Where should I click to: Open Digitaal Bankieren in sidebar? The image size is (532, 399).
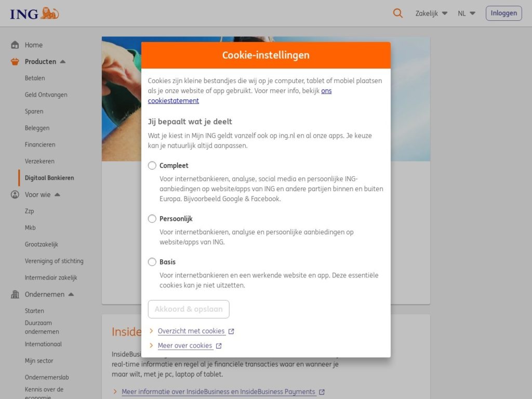click(49, 178)
